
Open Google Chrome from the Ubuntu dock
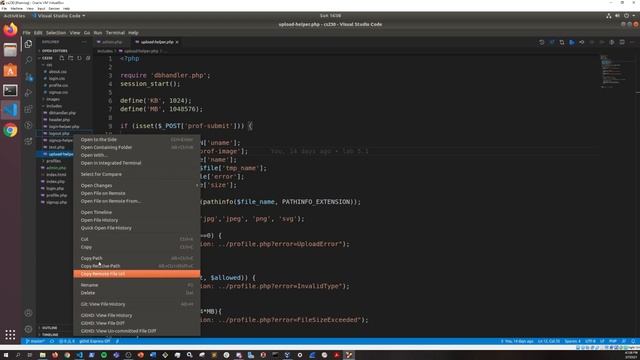click(x=10, y=130)
